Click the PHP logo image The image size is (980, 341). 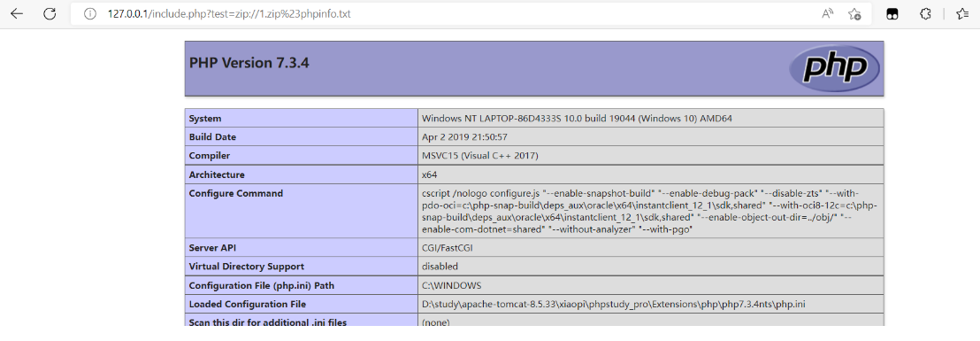(834, 68)
